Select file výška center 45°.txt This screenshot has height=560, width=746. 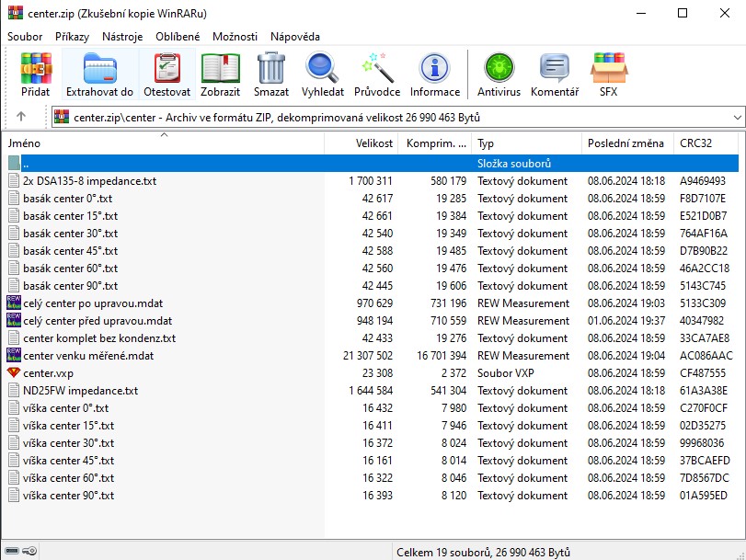point(68,461)
